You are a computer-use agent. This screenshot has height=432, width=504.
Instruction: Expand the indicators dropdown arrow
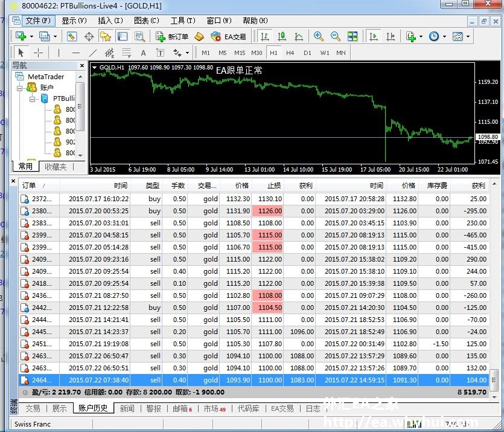(x=421, y=37)
